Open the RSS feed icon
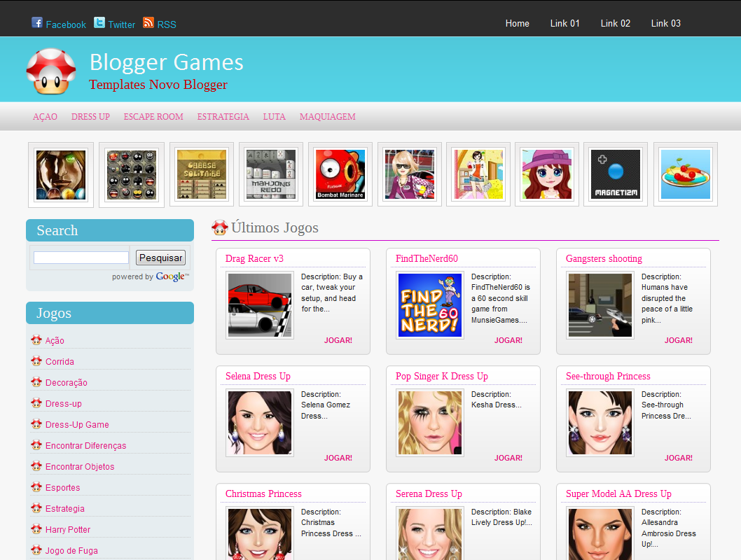 pos(147,22)
